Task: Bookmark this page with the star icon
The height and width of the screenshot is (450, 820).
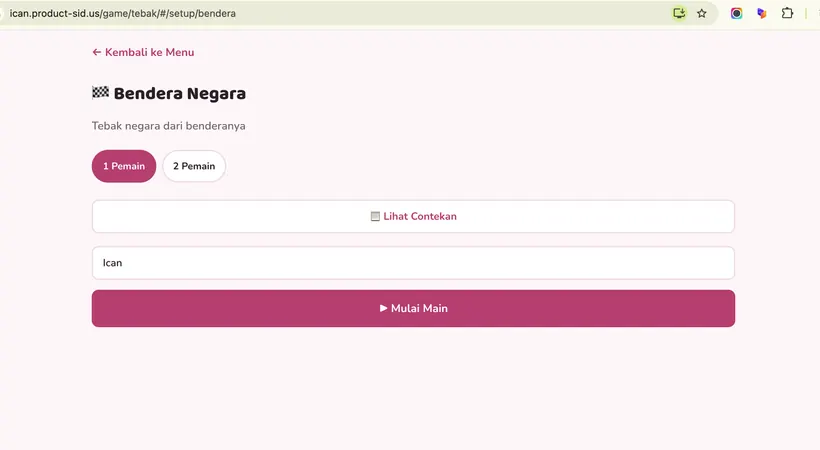Action: pos(702,14)
